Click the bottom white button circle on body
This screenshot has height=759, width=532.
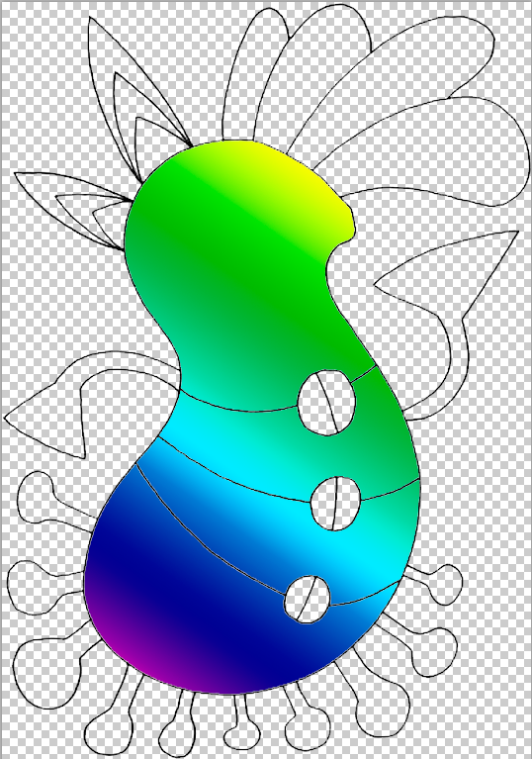click(308, 600)
